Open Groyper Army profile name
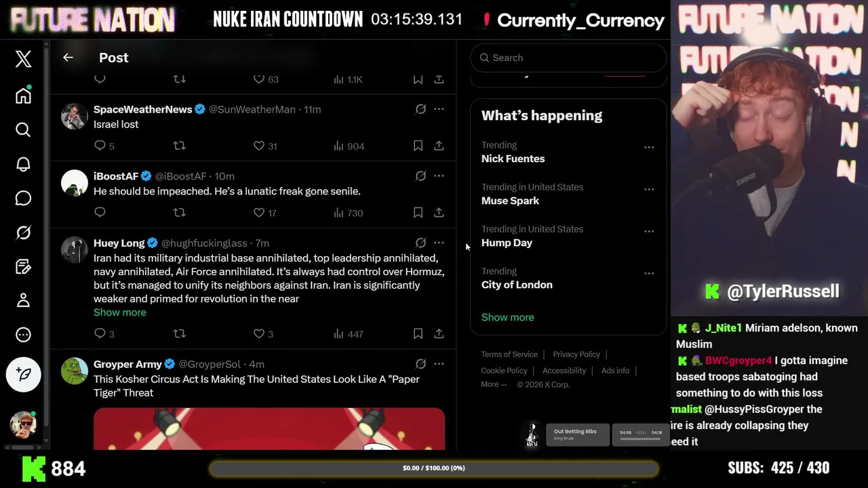Viewport: 868px width, 488px height. (x=127, y=364)
